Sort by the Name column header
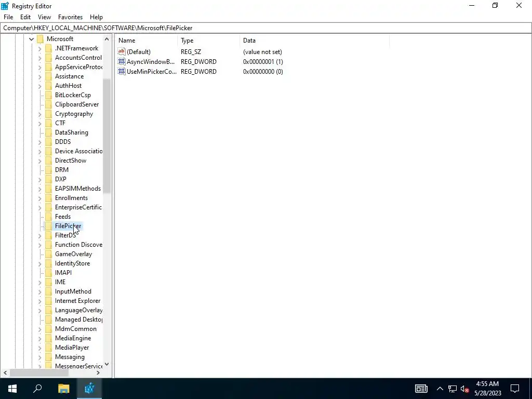The height and width of the screenshot is (399, 532). 146,41
